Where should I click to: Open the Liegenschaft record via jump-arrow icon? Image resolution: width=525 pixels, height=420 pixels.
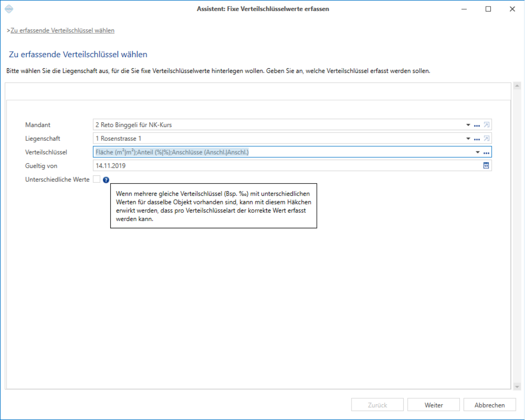coord(487,138)
